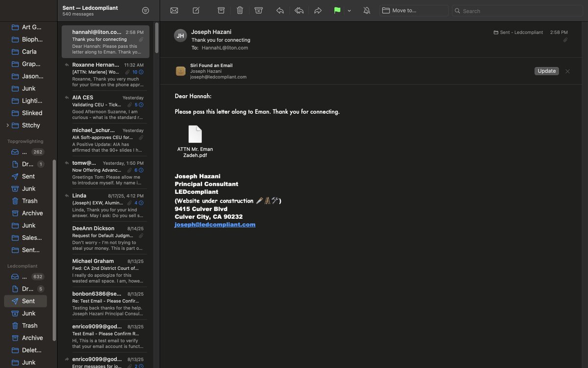Reply to the message
Viewport: 588px width, 368px height.
pyautogui.click(x=280, y=10)
